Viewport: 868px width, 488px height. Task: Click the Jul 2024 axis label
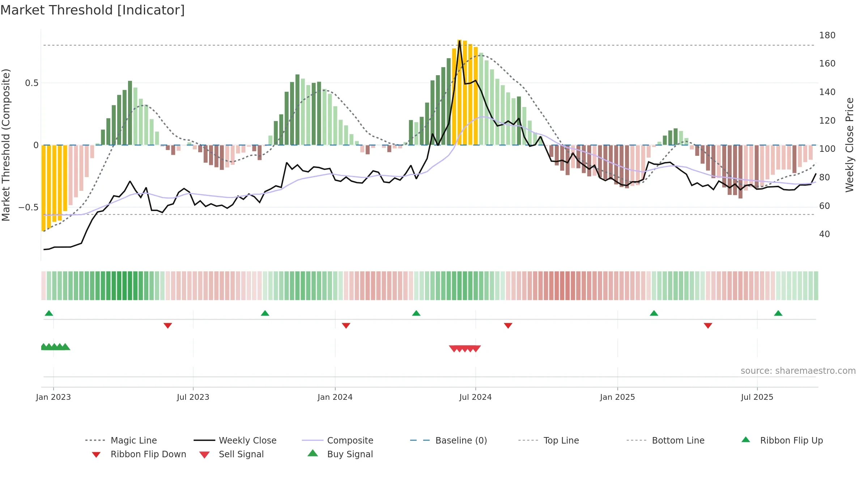point(475,397)
